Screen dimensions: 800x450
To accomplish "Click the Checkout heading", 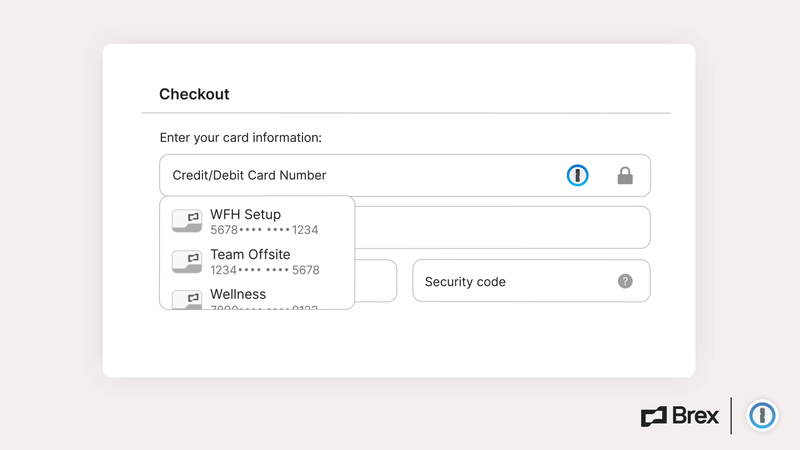I will (x=194, y=94).
